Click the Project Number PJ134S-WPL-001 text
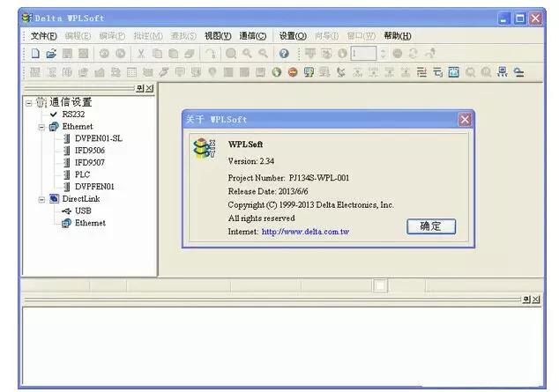This screenshot has height=392, width=559. (288, 178)
